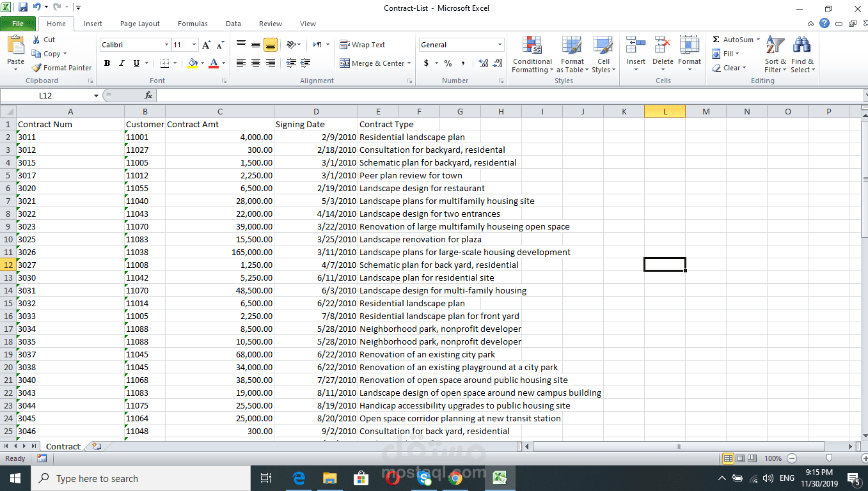The height and width of the screenshot is (491, 868).
Task: Toggle Underline formatting
Action: (136, 63)
